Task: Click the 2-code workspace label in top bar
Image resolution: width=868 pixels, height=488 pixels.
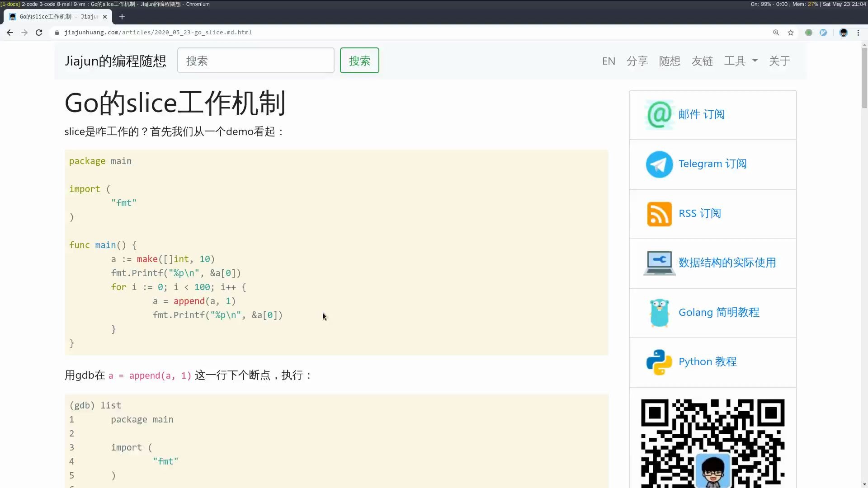Action: point(30,4)
